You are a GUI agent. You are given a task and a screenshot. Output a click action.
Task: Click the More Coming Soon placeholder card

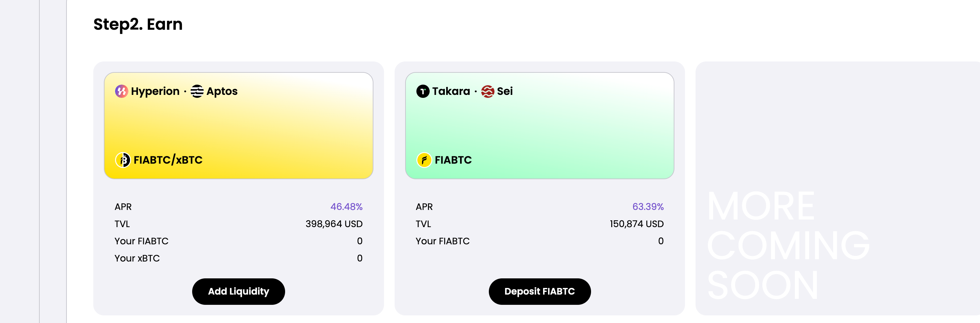pos(837,188)
